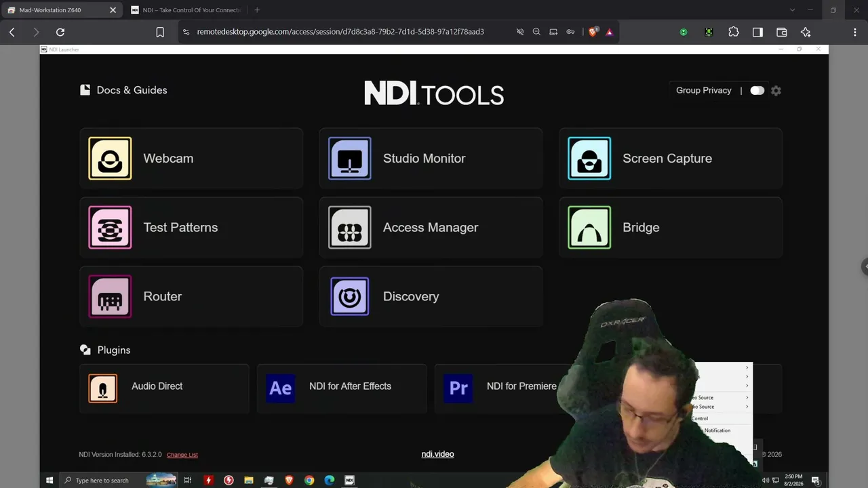868x488 pixels.
Task: Open Microsoft Edge from the taskbar
Action: pyautogui.click(x=329, y=480)
